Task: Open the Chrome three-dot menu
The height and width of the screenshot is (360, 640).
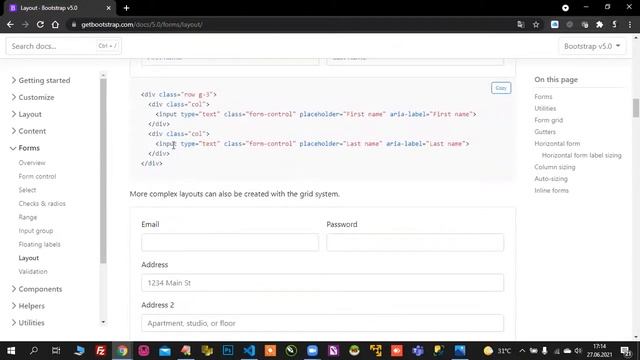Action: coord(630,24)
